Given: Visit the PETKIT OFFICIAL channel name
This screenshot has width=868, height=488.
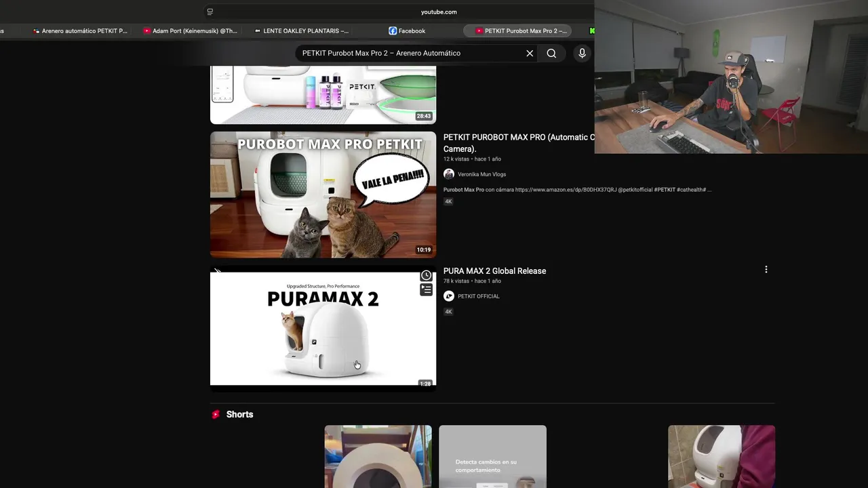Looking at the screenshot, I should pos(478,296).
